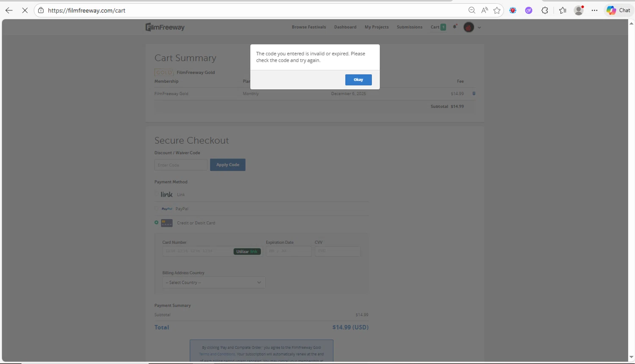Open the browser profile avatar
Screen dimensions: 635x364
[x=579, y=10]
